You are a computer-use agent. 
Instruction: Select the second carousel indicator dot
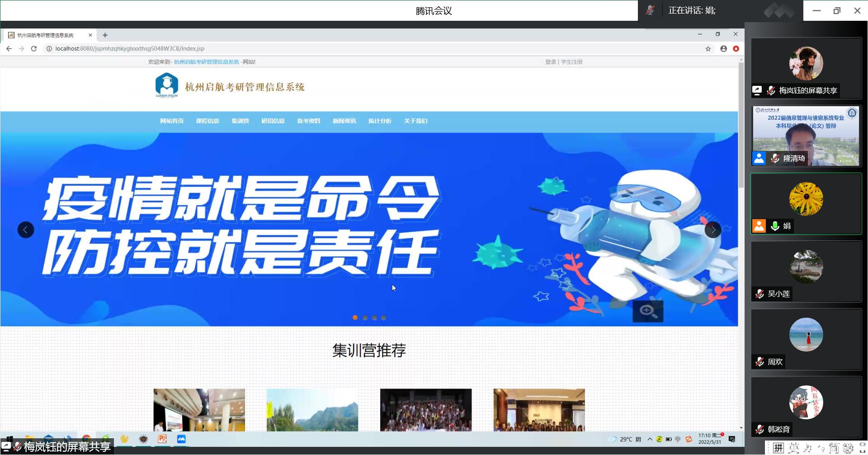[x=365, y=318]
